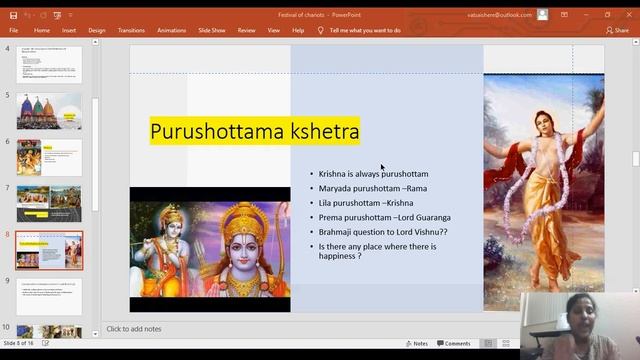Switch to Normal view icon in status bar
The height and width of the screenshot is (360, 640).
click(488, 344)
